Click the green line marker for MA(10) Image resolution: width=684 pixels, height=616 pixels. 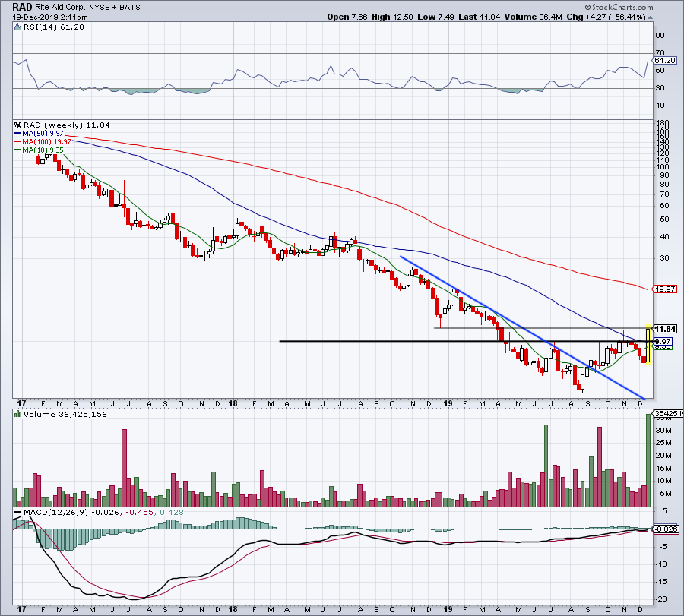[18, 150]
